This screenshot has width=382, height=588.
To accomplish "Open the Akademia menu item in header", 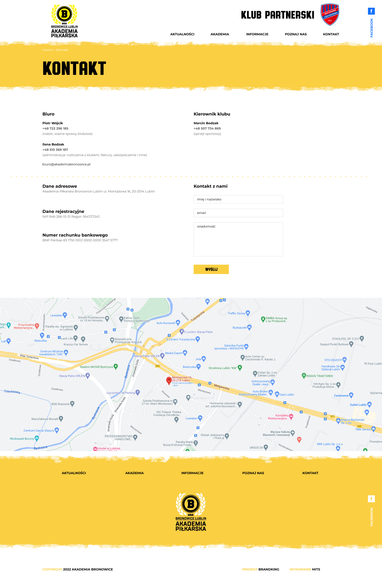I will 220,34.
